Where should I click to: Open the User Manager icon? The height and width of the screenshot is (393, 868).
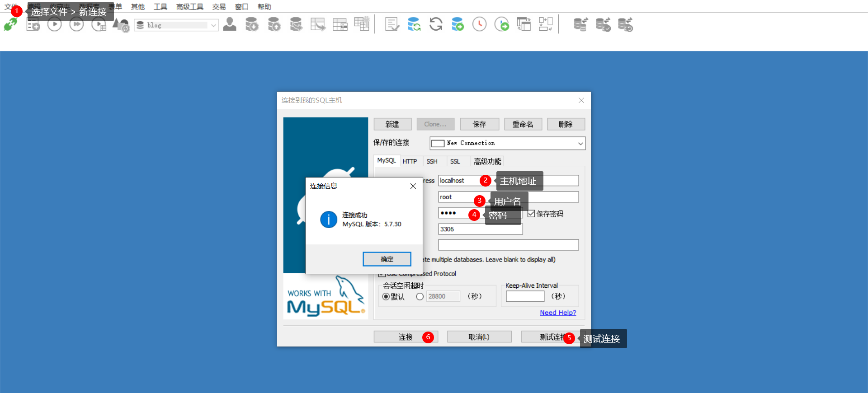(230, 24)
